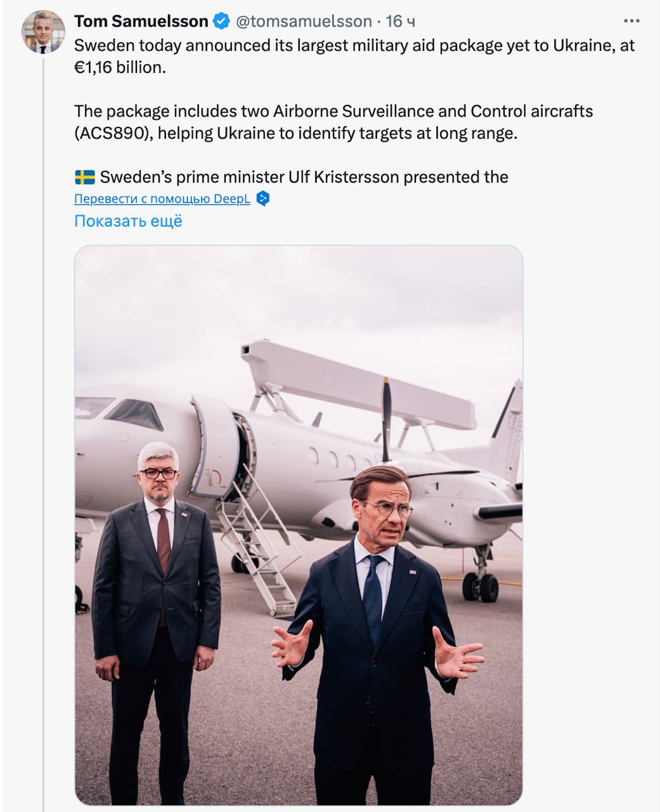Viewport: 660px width, 812px height.
Task: Open the @tomsamuelsson handle link
Action: point(304,22)
